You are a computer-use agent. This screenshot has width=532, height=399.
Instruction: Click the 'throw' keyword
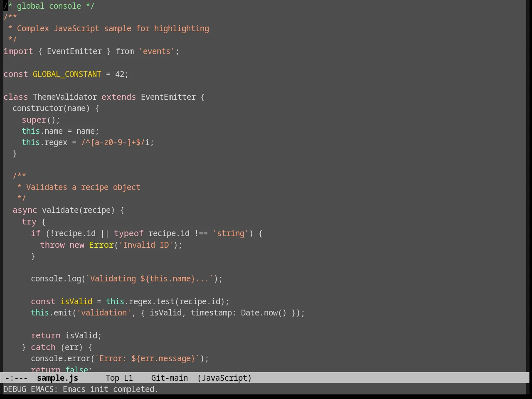[x=52, y=245]
